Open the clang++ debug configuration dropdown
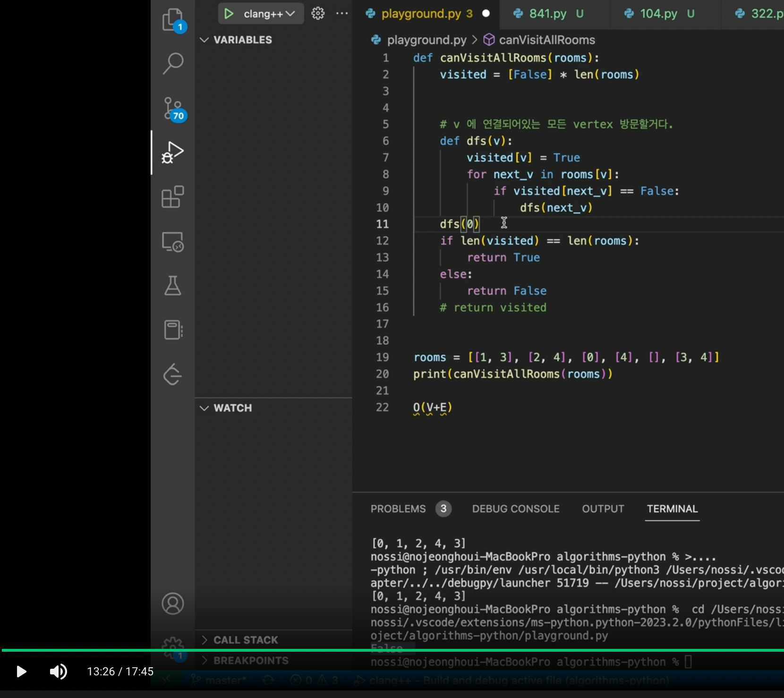The width and height of the screenshot is (784, 698). click(269, 14)
